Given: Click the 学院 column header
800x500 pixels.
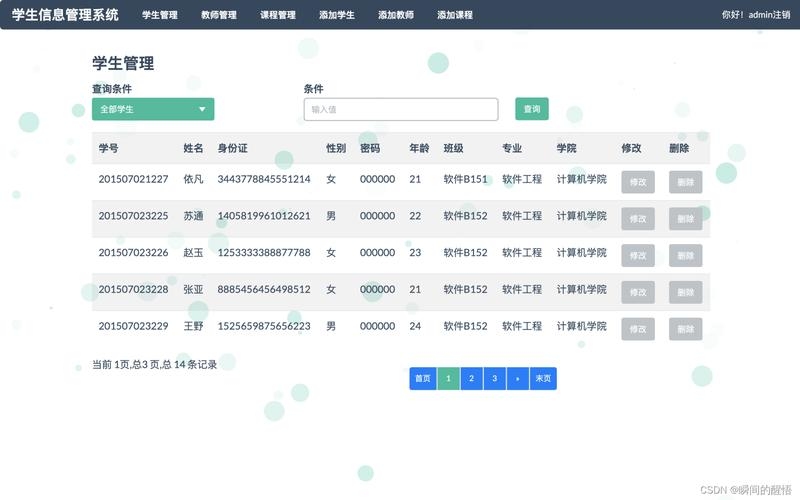Looking at the screenshot, I should click(566, 148).
